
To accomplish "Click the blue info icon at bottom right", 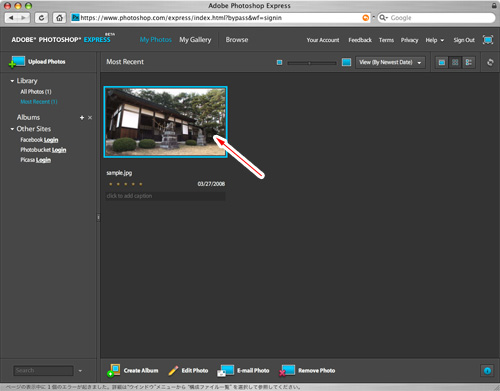I will (487, 371).
